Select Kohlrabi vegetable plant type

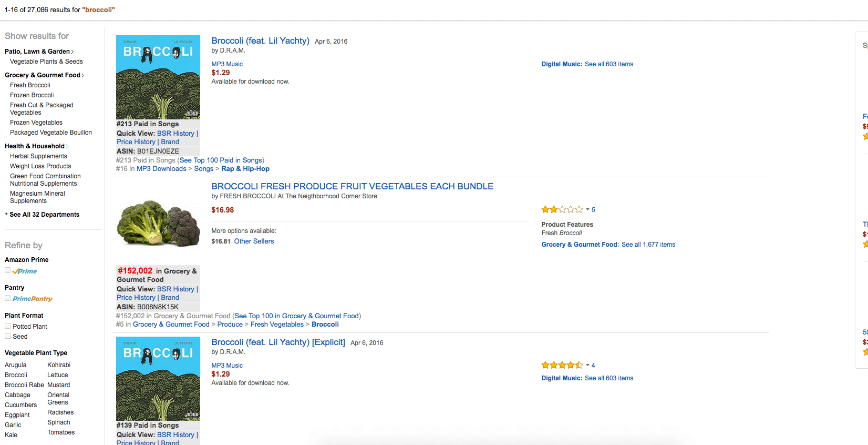(x=59, y=365)
